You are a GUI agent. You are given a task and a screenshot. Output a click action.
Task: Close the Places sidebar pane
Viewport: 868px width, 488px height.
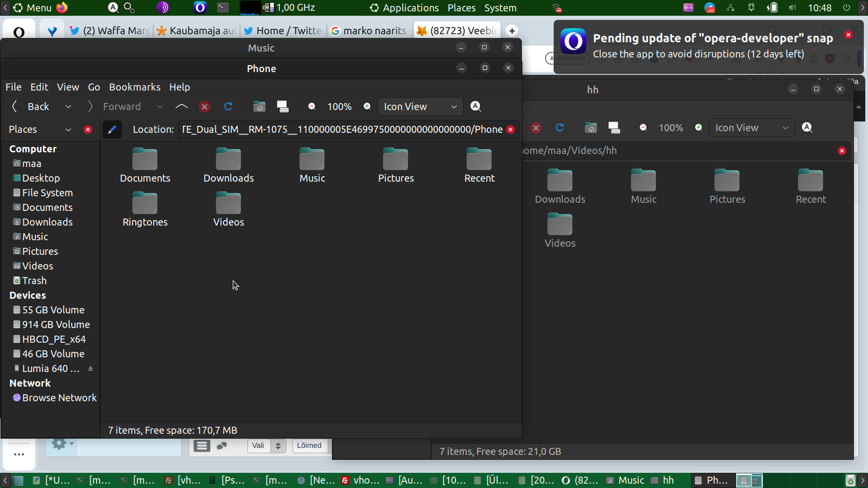click(88, 130)
